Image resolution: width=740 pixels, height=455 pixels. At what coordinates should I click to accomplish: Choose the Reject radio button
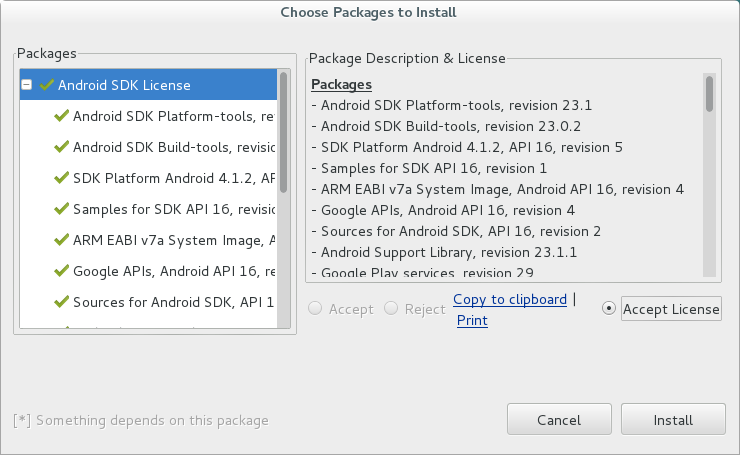tap(391, 309)
